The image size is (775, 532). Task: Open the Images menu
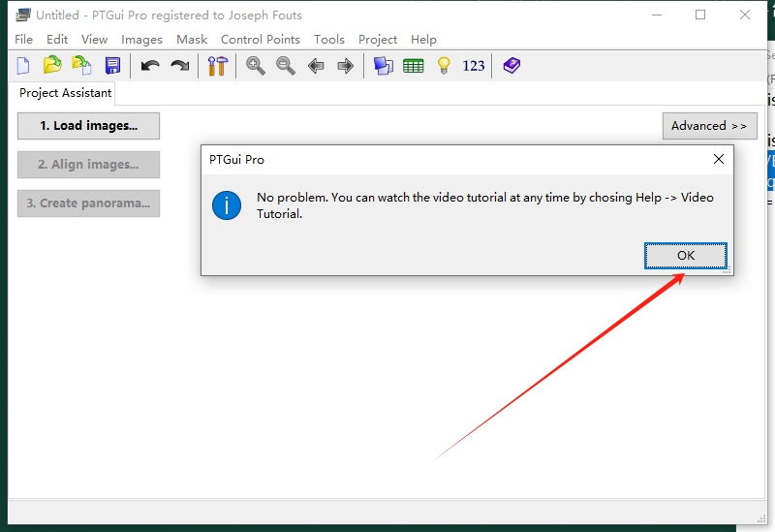141,40
